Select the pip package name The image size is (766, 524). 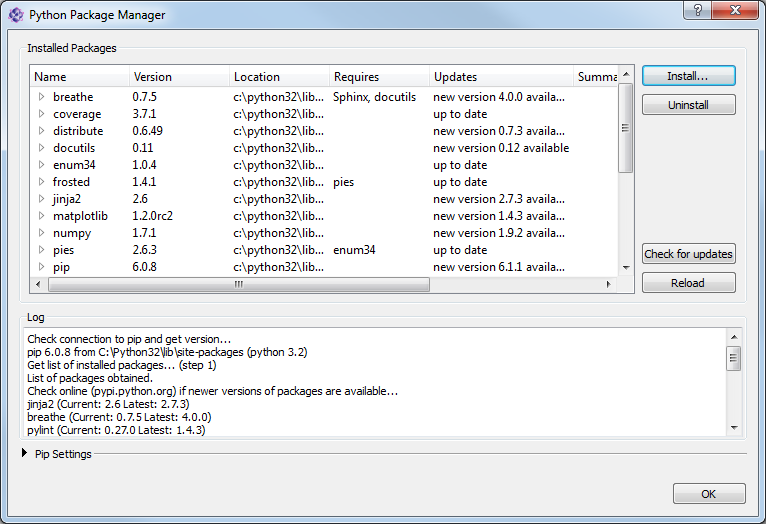coord(61,267)
